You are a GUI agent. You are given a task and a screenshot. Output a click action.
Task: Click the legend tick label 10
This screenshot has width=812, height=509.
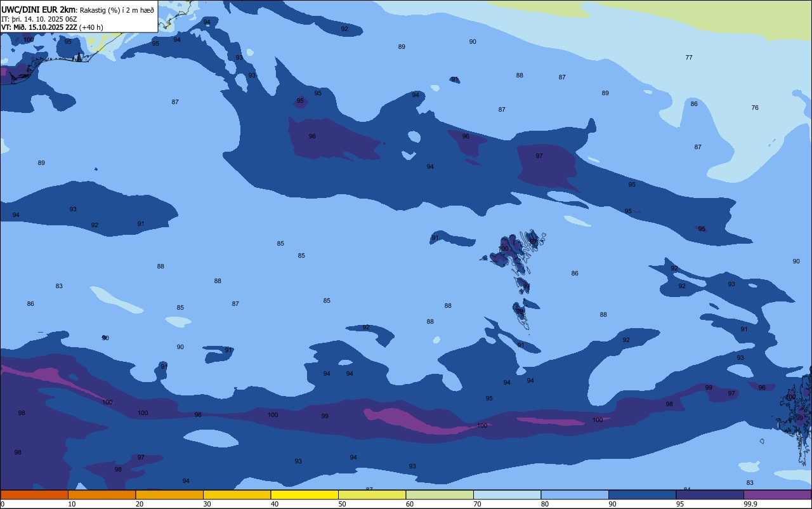[72, 504]
